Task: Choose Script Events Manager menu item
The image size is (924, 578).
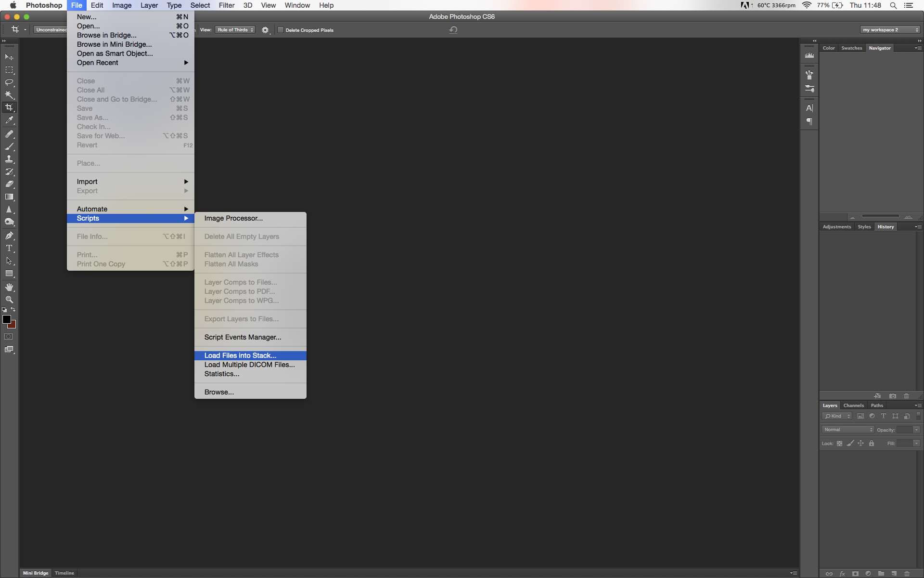Action: pyautogui.click(x=250, y=337)
